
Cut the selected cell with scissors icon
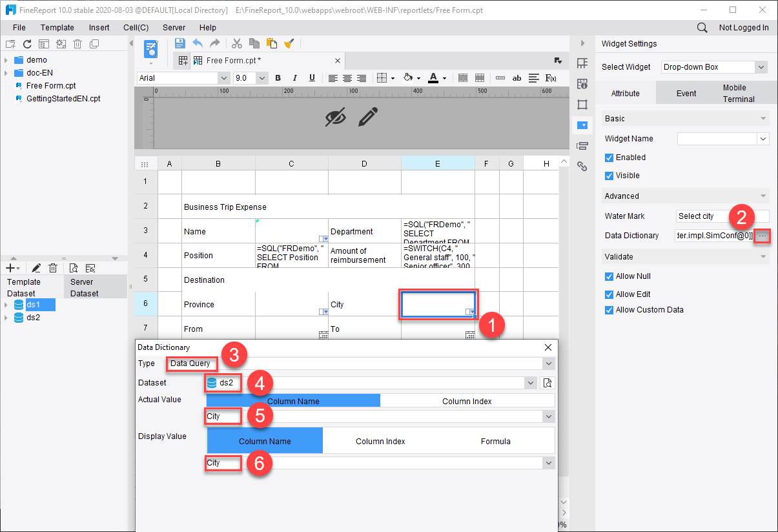click(x=237, y=43)
